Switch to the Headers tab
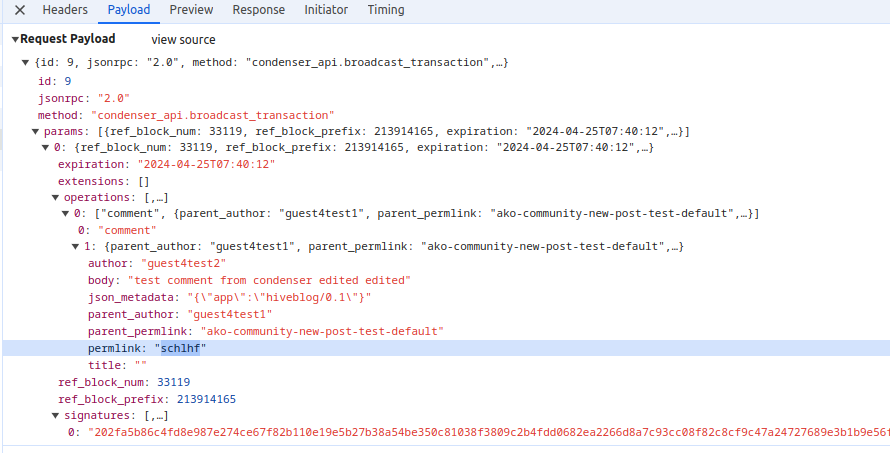 (x=64, y=10)
